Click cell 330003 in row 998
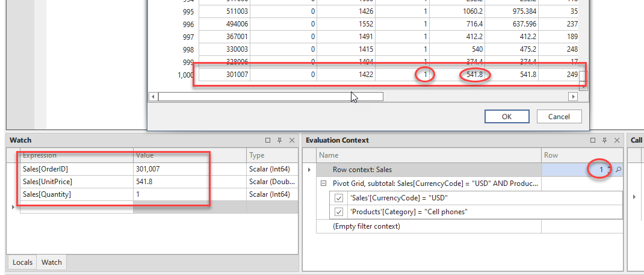This screenshot has height=275, width=644. [x=224, y=50]
